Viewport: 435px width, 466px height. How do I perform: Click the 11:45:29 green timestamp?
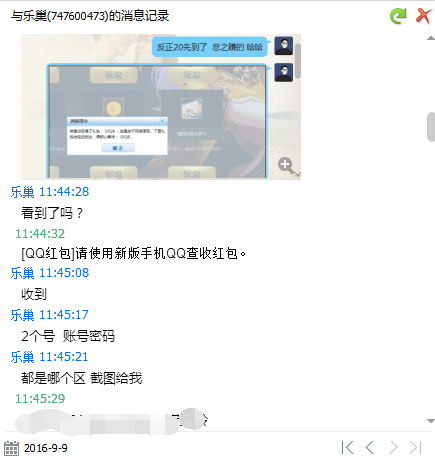pos(40,399)
